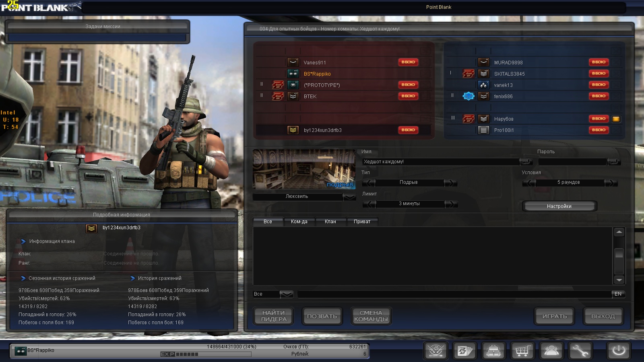Click previous arrow for Лимит time
This screenshot has width=644, height=362.
pyautogui.click(x=369, y=204)
